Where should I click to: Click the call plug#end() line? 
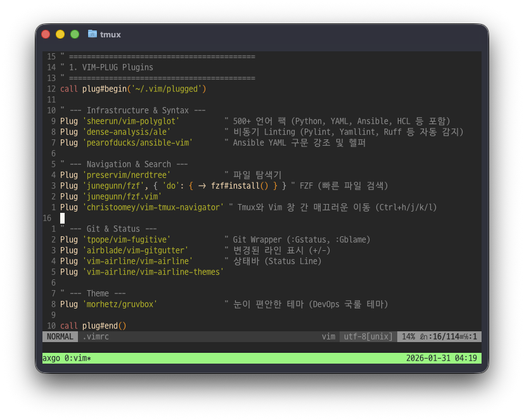tap(93, 326)
